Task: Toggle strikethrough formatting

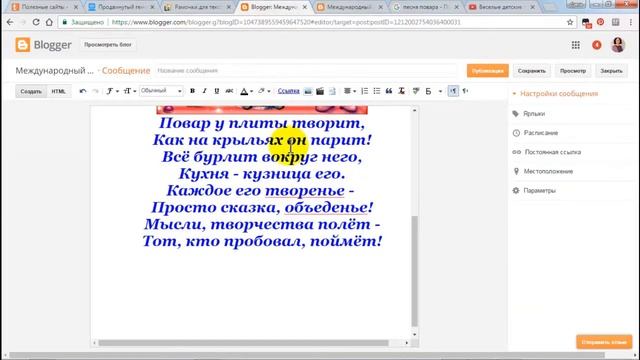Action: pyautogui.click(x=229, y=91)
